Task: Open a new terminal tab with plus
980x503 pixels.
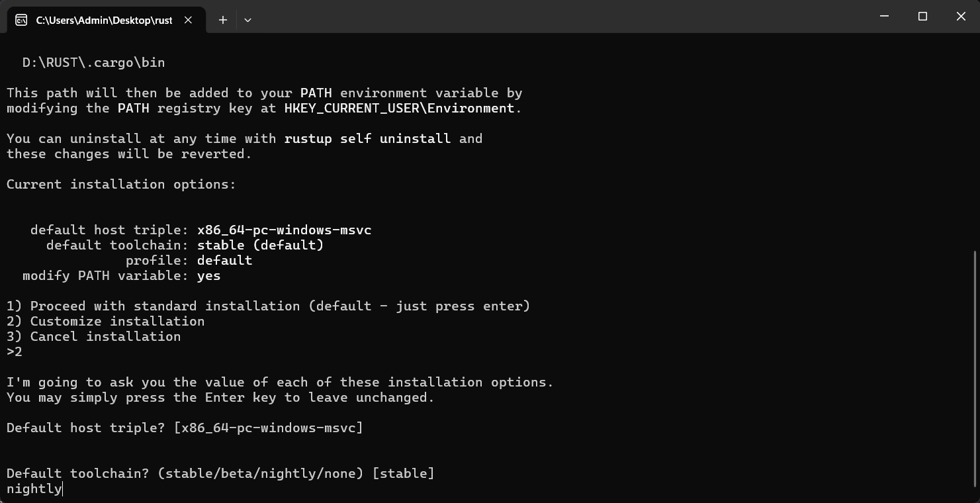Action: click(223, 20)
